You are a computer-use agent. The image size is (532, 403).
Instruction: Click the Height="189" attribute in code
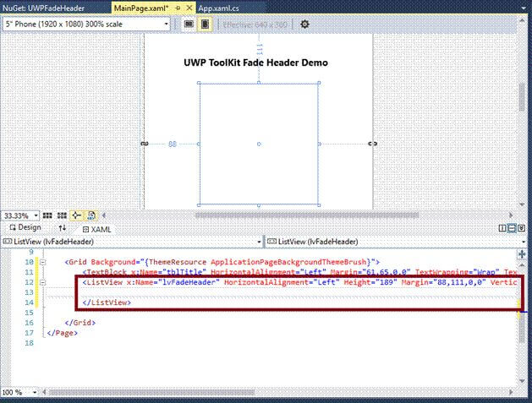coord(370,282)
